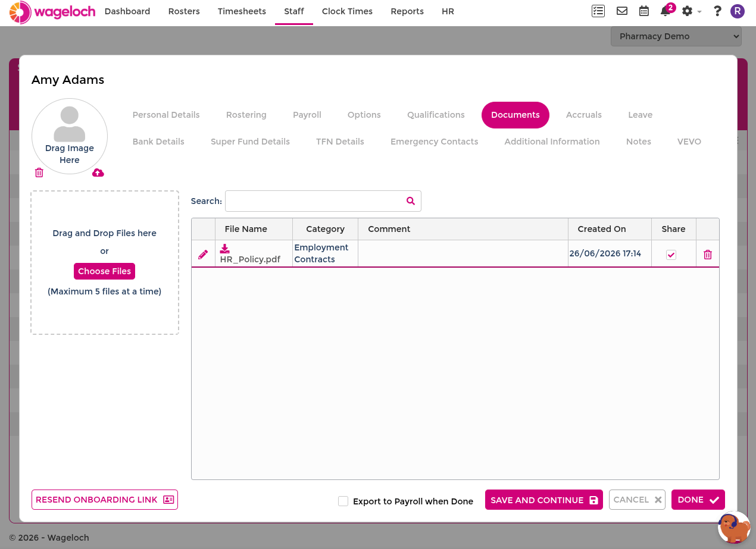Switch to Options tab
756x549 pixels.
click(x=364, y=115)
